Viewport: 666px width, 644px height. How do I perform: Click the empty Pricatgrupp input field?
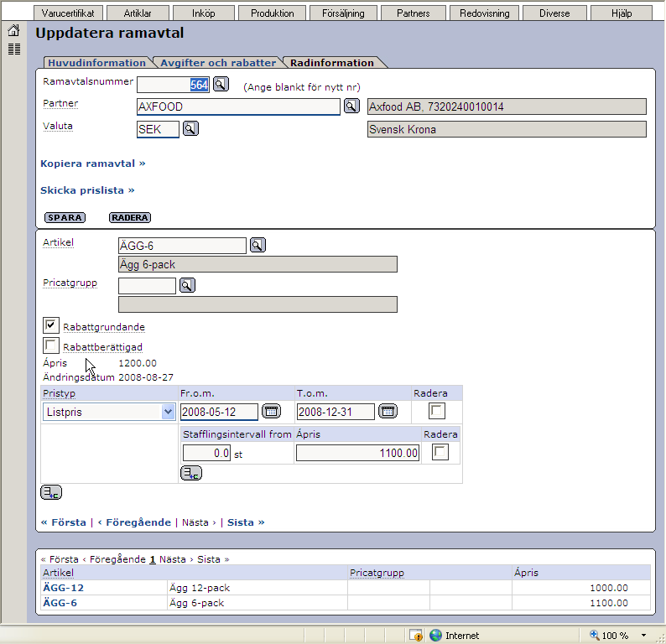[x=147, y=286]
